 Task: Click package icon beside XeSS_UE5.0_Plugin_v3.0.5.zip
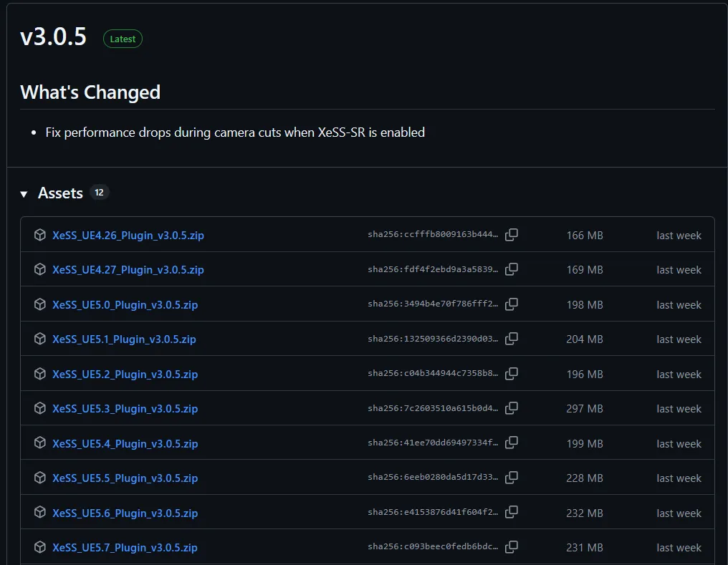tap(40, 304)
